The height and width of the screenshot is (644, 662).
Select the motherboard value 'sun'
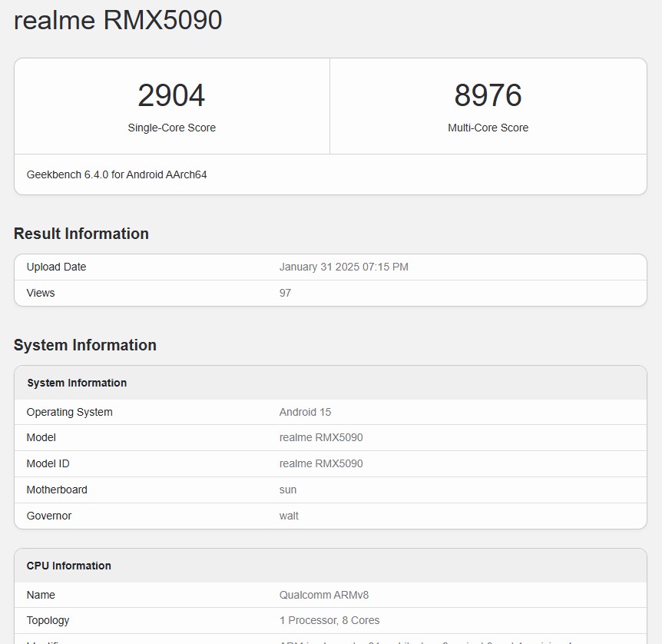(x=288, y=490)
